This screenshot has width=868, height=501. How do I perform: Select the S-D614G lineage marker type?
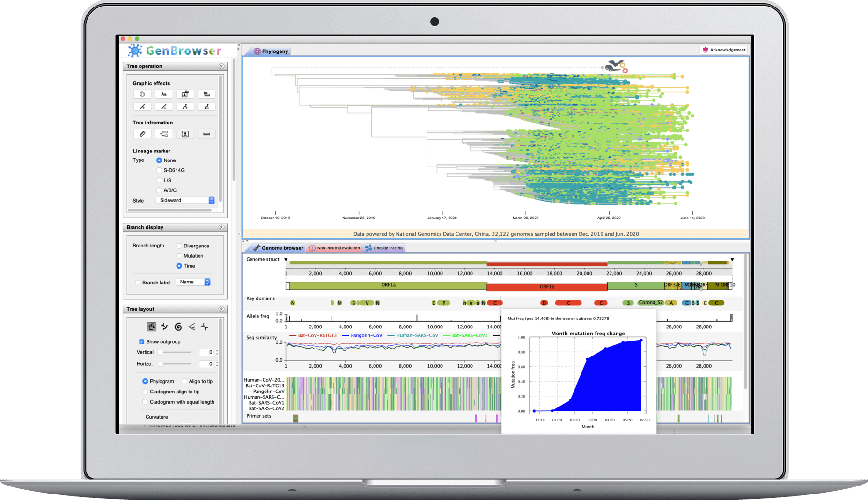[159, 170]
